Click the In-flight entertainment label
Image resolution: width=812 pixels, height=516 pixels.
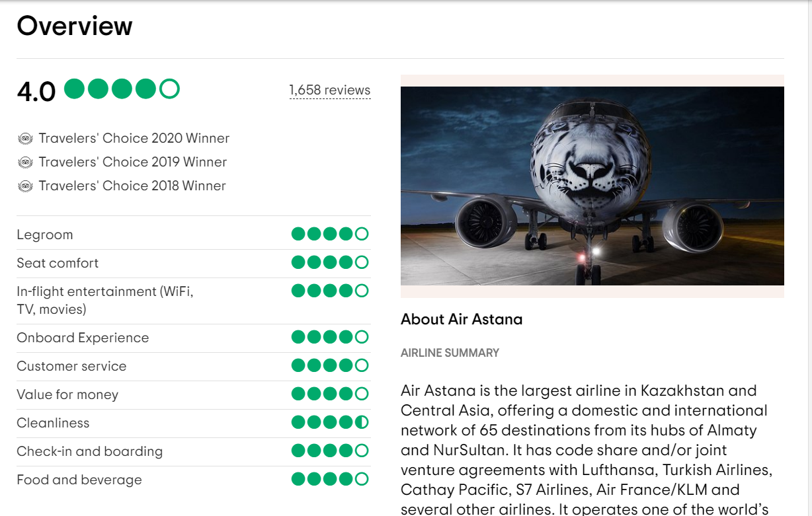click(x=105, y=300)
